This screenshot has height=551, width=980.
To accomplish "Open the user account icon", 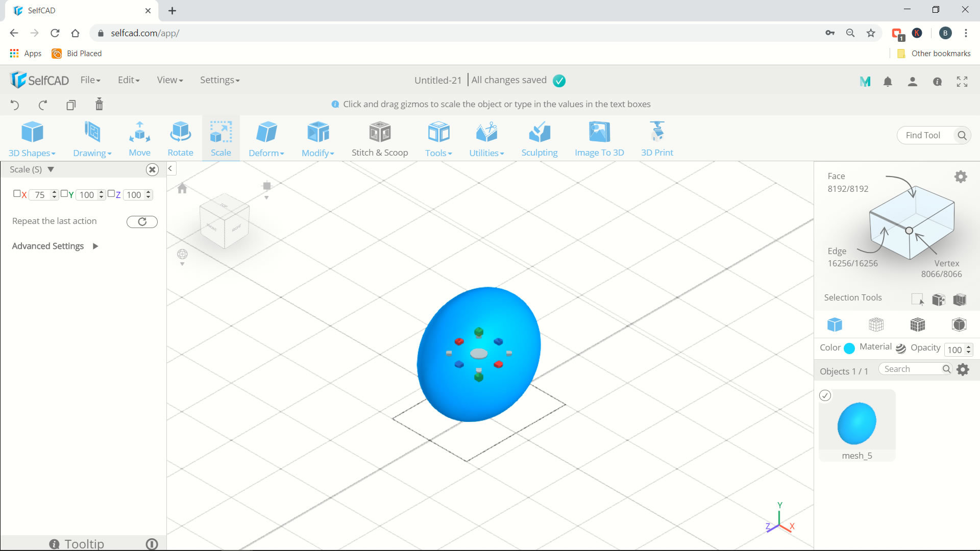I will click(913, 82).
